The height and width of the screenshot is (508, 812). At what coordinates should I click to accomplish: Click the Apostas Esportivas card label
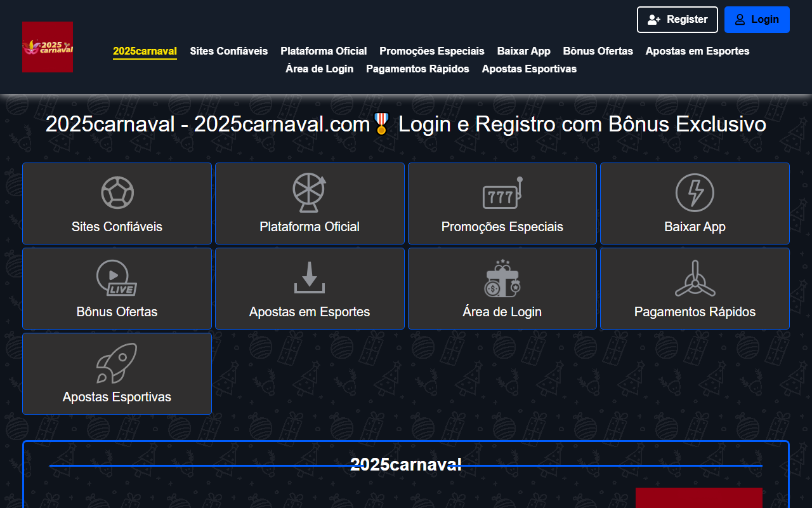[117, 397]
